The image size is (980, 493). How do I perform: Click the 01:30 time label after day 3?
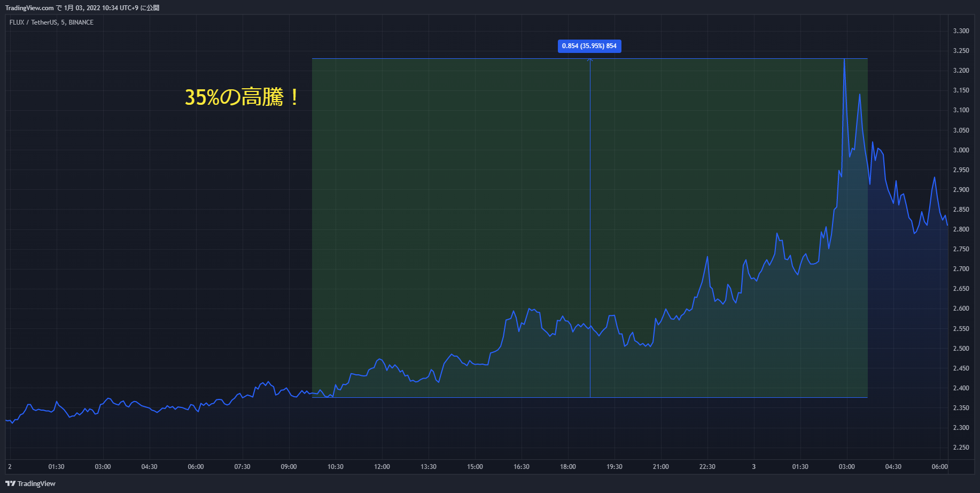[x=800, y=467]
